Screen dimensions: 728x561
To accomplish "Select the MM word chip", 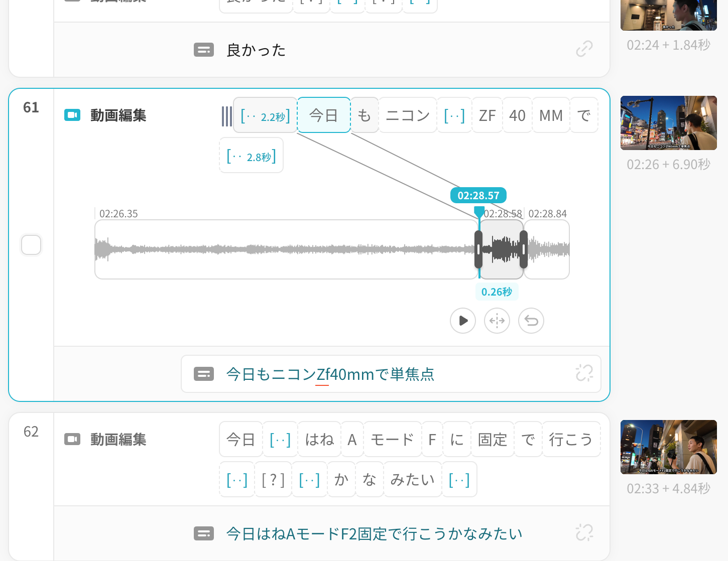I will [x=551, y=115].
